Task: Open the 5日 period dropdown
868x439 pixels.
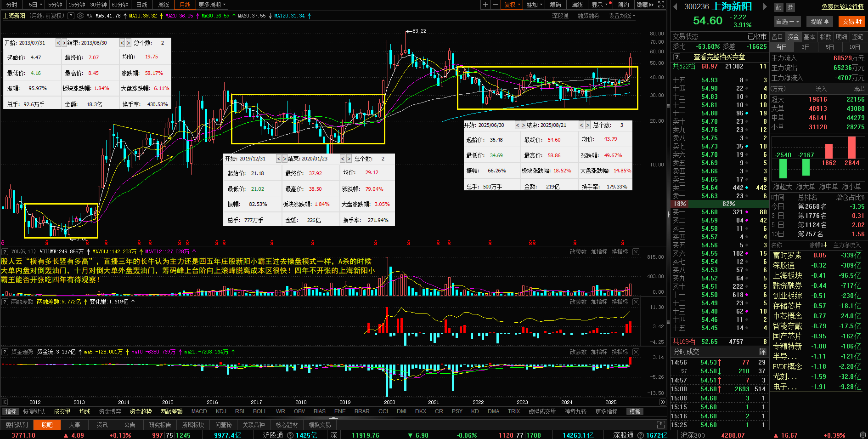Action: coord(35,5)
